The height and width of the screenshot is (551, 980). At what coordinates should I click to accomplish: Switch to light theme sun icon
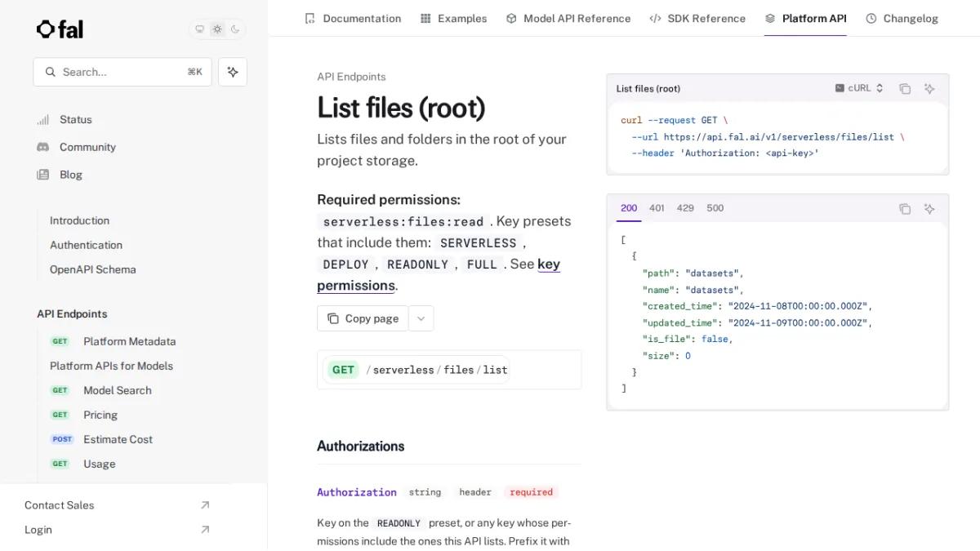point(217,29)
